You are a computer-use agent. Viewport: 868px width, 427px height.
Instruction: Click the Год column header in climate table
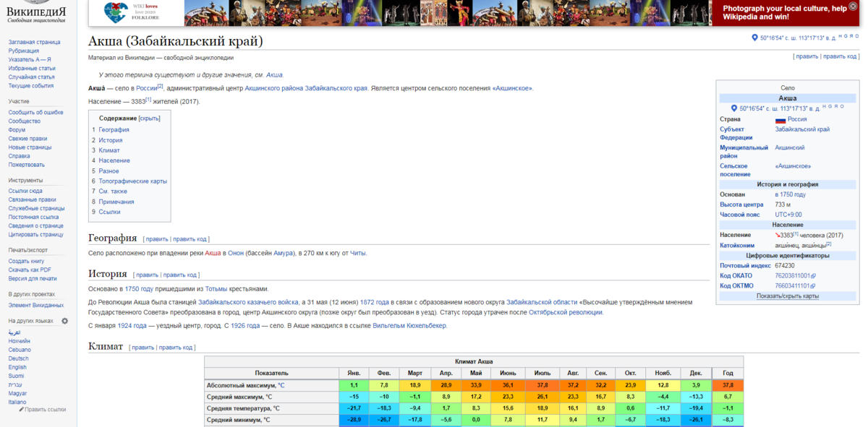[x=727, y=373]
